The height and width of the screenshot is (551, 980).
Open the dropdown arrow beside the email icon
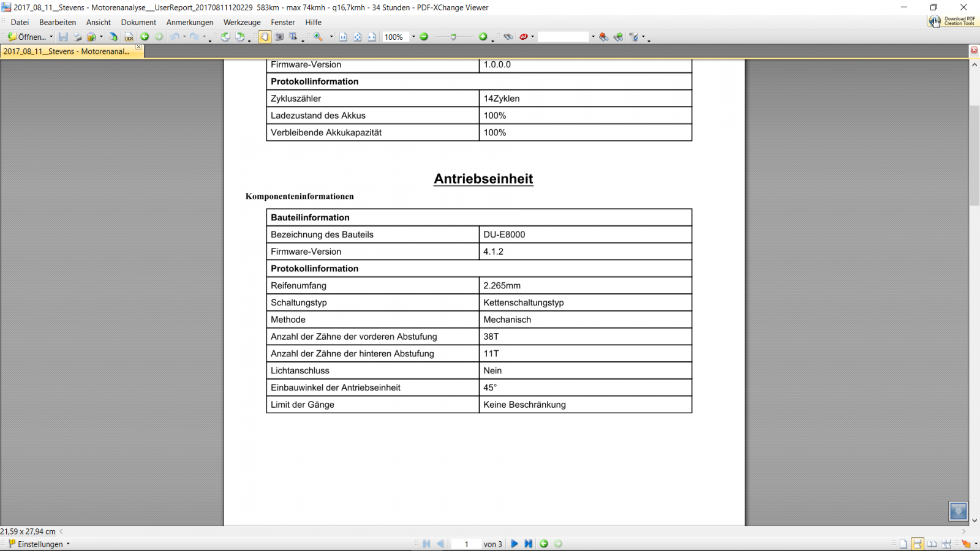point(101,37)
